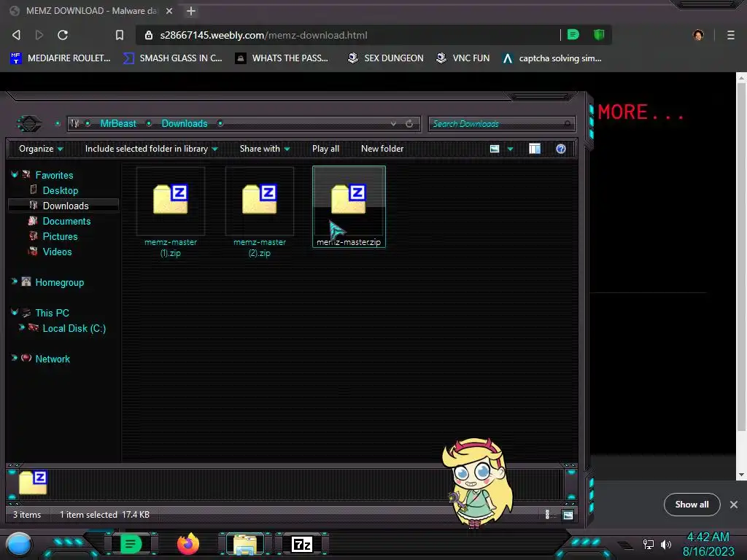This screenshot has height=560, width=747.
Task: Go forward in the browser
Action: tap(39, 35)
